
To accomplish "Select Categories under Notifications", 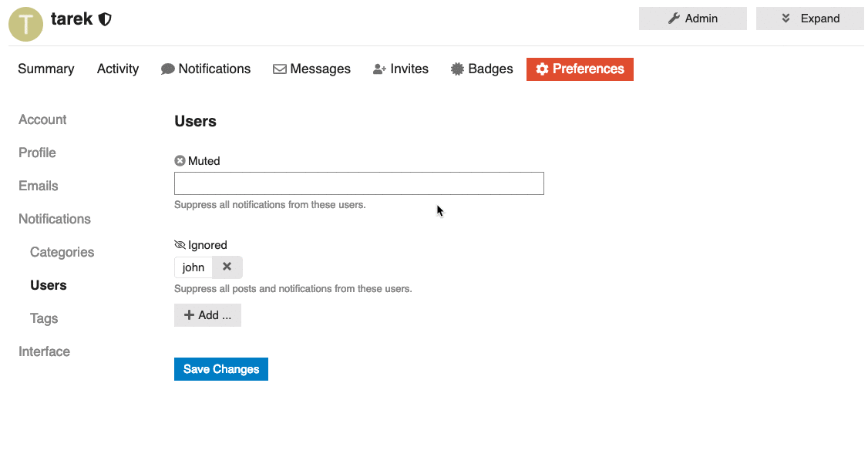I will pos(62,252).
